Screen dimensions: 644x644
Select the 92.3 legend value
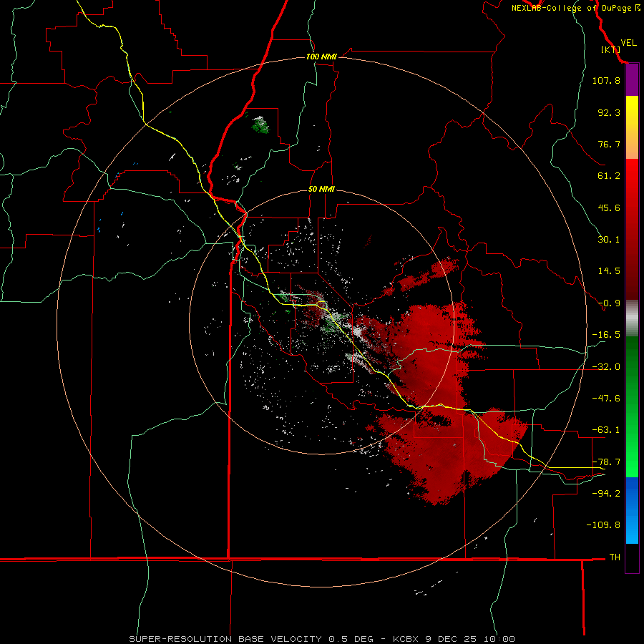point(609,112)
